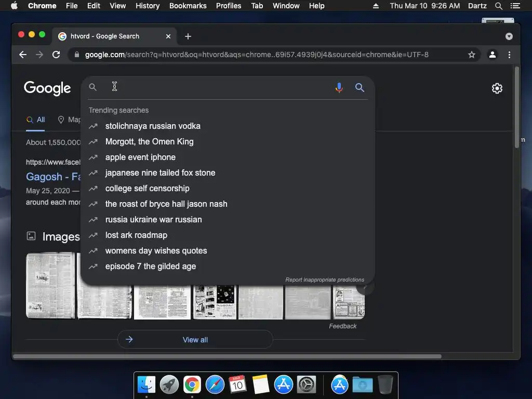This screenshot has width=532, height=399.
Task: Open tab search dropdown arrow
Action: coord(509,36)
